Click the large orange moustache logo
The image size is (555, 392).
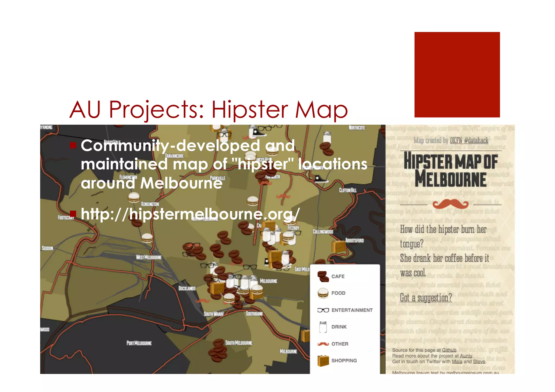[x=450, y=204]
